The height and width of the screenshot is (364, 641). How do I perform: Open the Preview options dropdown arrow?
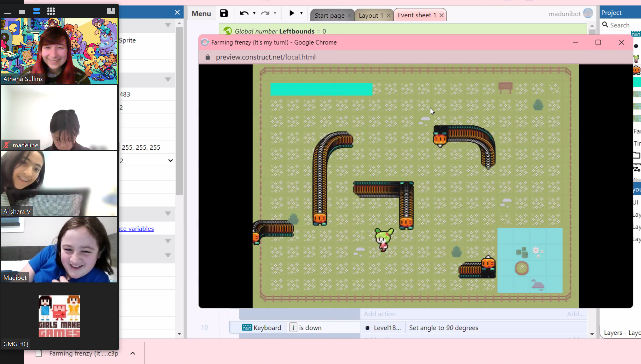[x=301, y=13]
